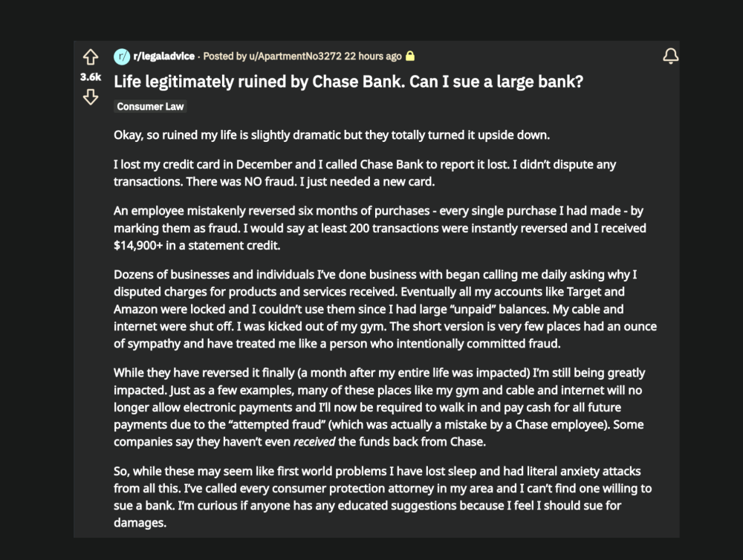Toggle post notifications using the bell

coord(671,56)
